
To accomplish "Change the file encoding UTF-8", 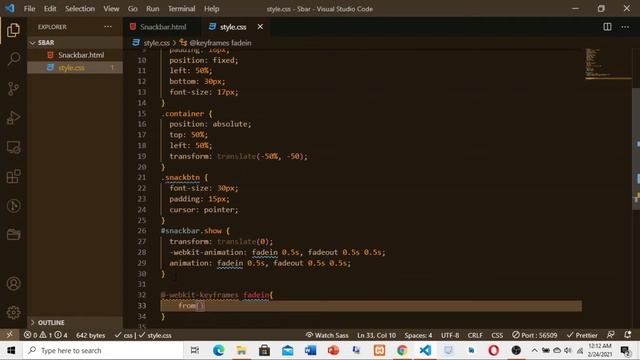I will click(x=450, y=335).
